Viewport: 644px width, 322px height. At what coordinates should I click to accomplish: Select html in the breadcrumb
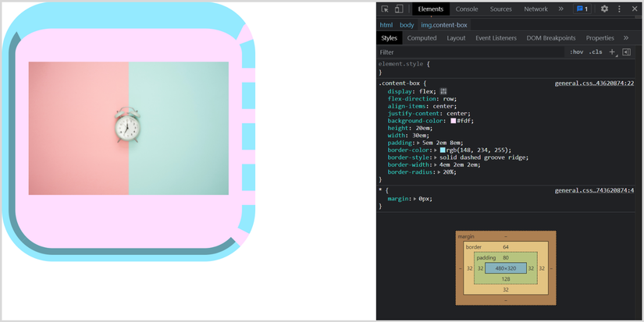click(x=386, y=25)
